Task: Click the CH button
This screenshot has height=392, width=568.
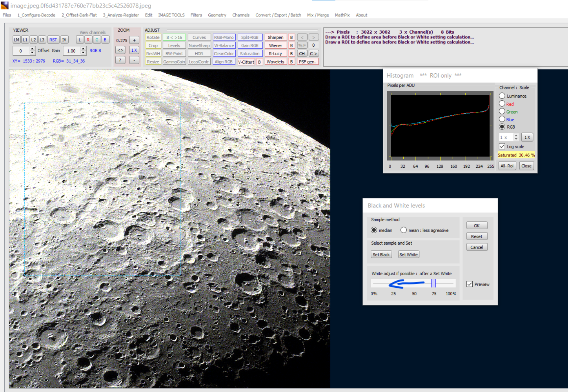Action: (302, 54)
